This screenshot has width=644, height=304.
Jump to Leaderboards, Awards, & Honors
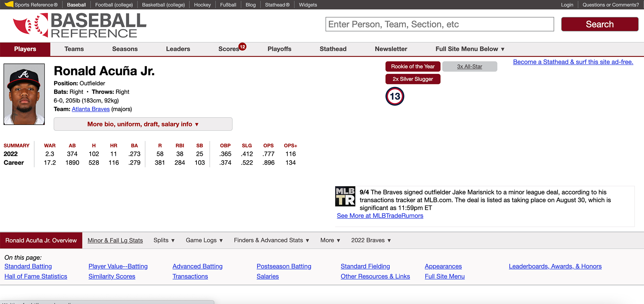click(x=555, y=266)
